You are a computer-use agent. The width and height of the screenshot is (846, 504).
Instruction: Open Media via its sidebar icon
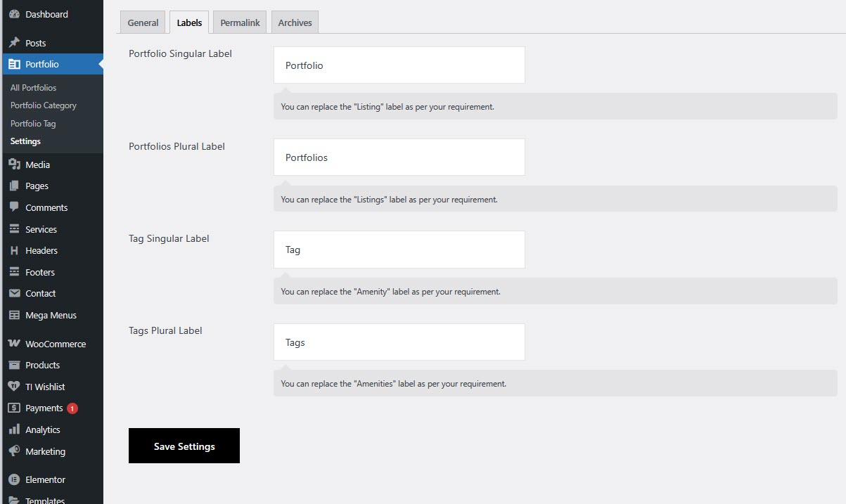(x=14, y=164)
